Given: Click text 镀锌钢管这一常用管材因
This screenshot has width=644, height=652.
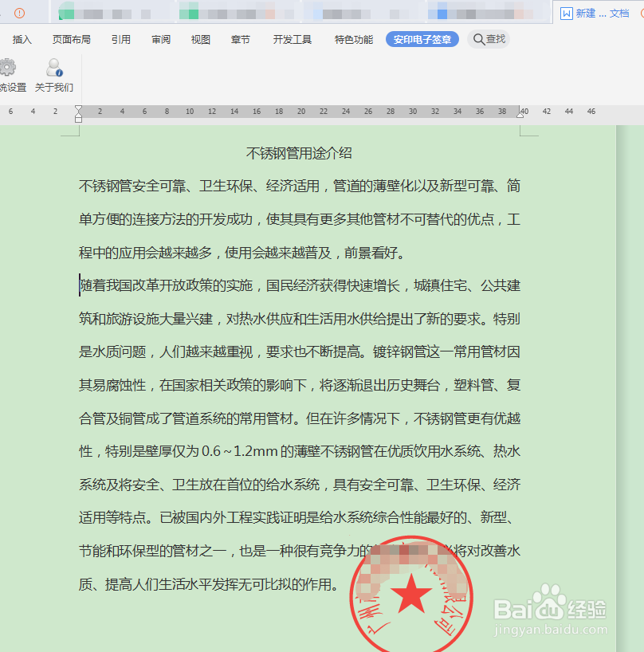Looking at the screenshot, I should point(446,352).
